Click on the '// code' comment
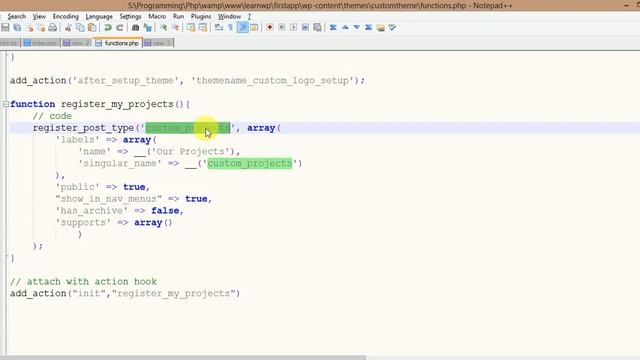The height and width of the screenshot is (360, 640). tap(52, 116)
